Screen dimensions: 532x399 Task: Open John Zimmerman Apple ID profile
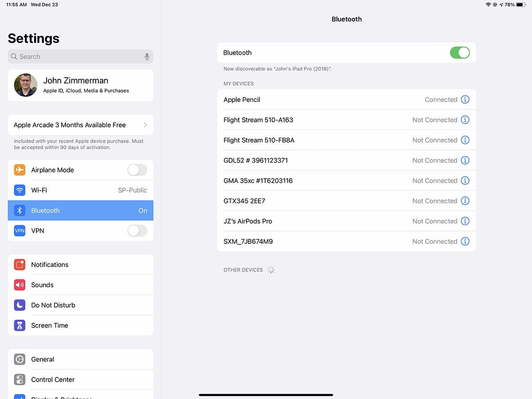pyautogui.click(x=81, y=85)
